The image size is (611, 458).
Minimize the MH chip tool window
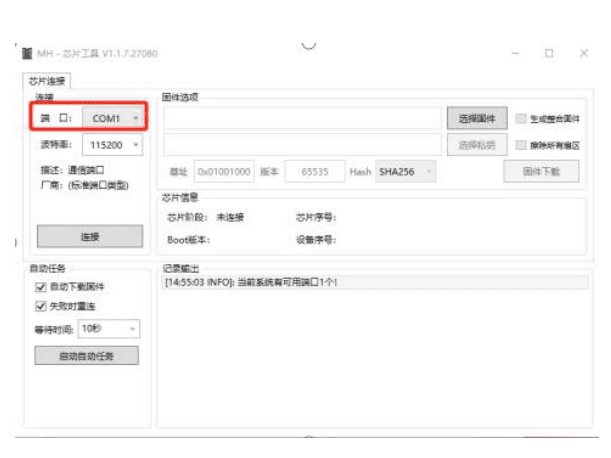tap(515, 53)
